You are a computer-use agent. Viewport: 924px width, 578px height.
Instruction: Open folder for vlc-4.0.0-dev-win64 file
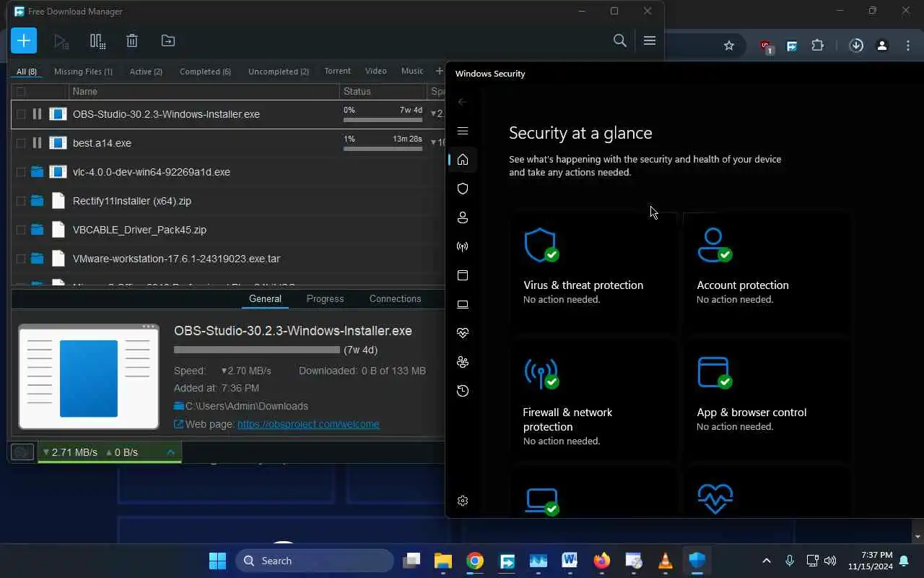click(x=38, y=172)
